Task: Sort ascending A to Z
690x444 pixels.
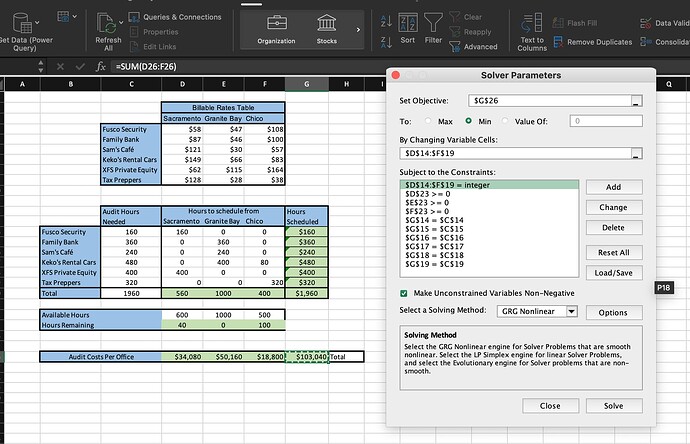Action: pos(386,20)
